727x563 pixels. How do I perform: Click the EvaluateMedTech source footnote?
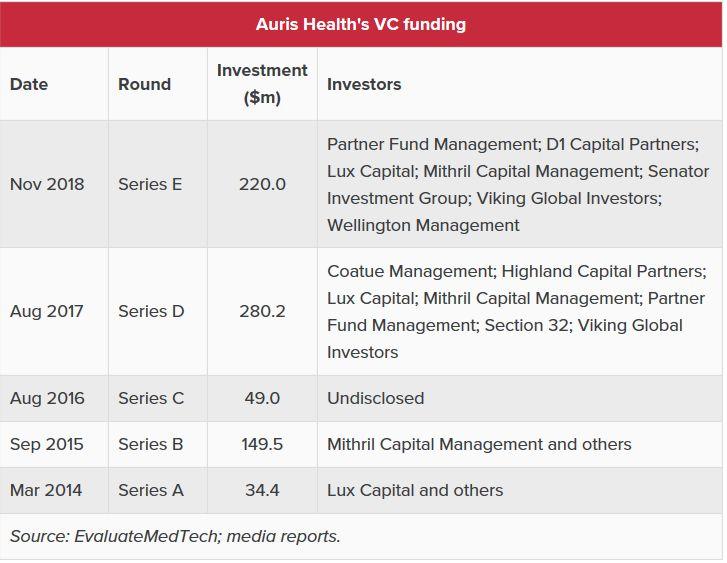[x=175, y=536]
